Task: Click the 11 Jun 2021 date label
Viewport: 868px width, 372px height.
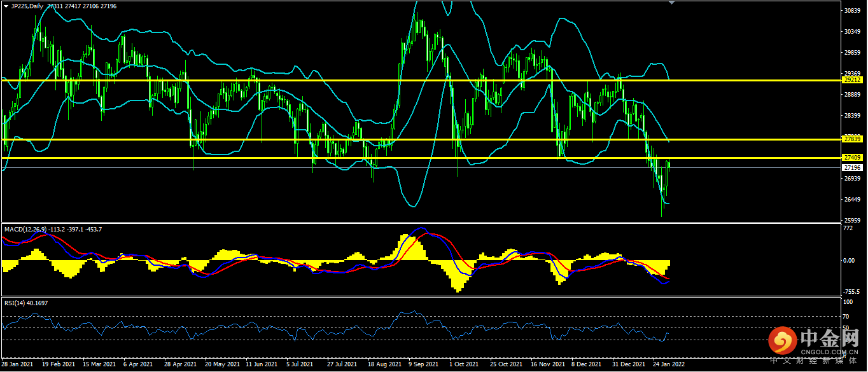Action: click(x=262, y=364)
